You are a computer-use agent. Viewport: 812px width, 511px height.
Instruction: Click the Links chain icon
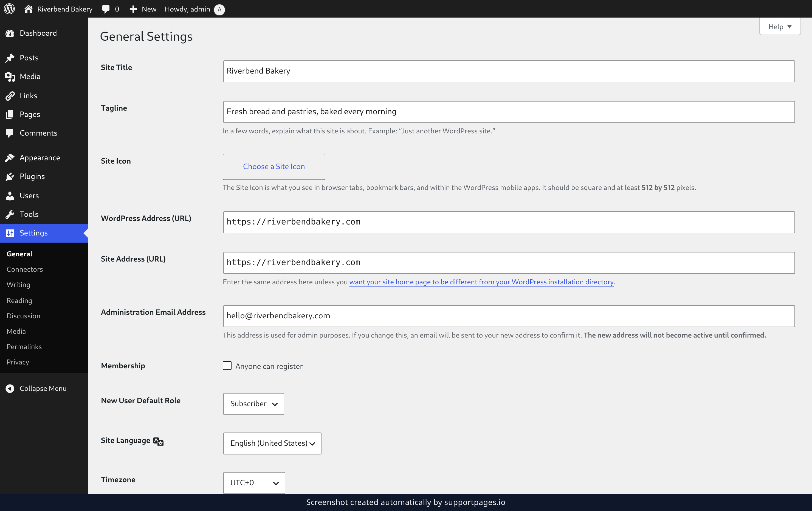(10, 96)
